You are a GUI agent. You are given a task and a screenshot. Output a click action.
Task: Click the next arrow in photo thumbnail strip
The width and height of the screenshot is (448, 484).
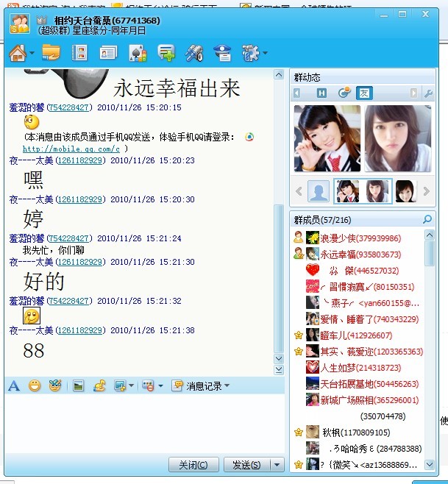point(425,192)
